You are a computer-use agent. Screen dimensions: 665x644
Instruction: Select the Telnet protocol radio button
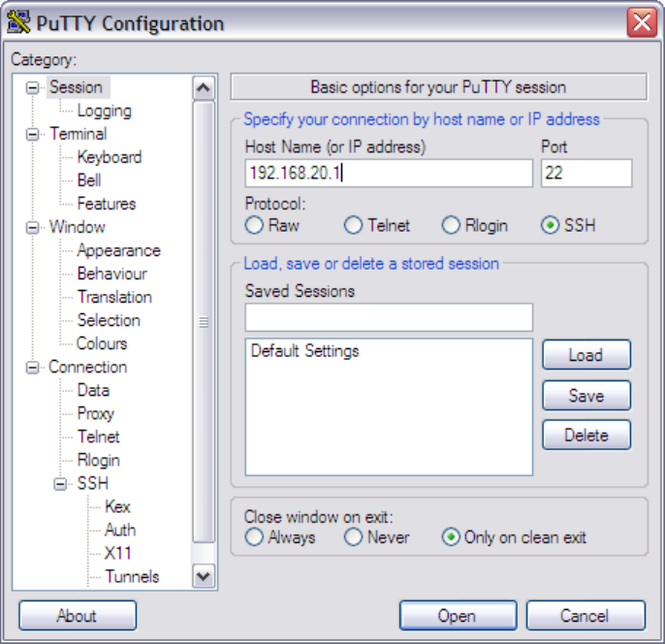click(x=353, y=225)
